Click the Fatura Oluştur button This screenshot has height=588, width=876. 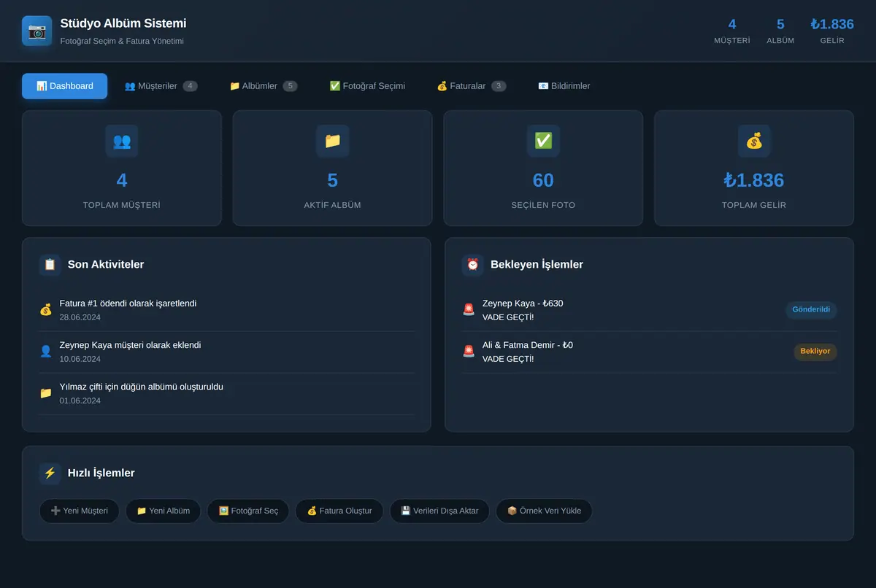pos(339,511)
